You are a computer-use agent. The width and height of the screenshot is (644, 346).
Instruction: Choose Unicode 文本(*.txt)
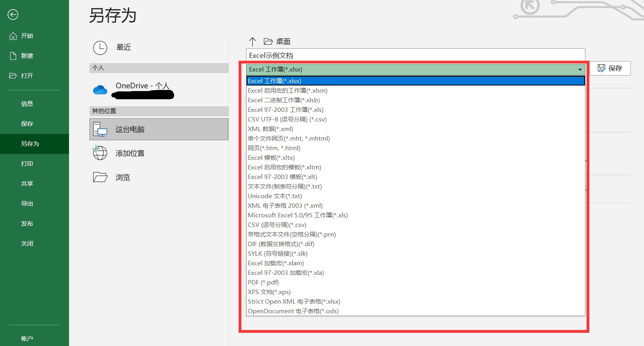415,196
